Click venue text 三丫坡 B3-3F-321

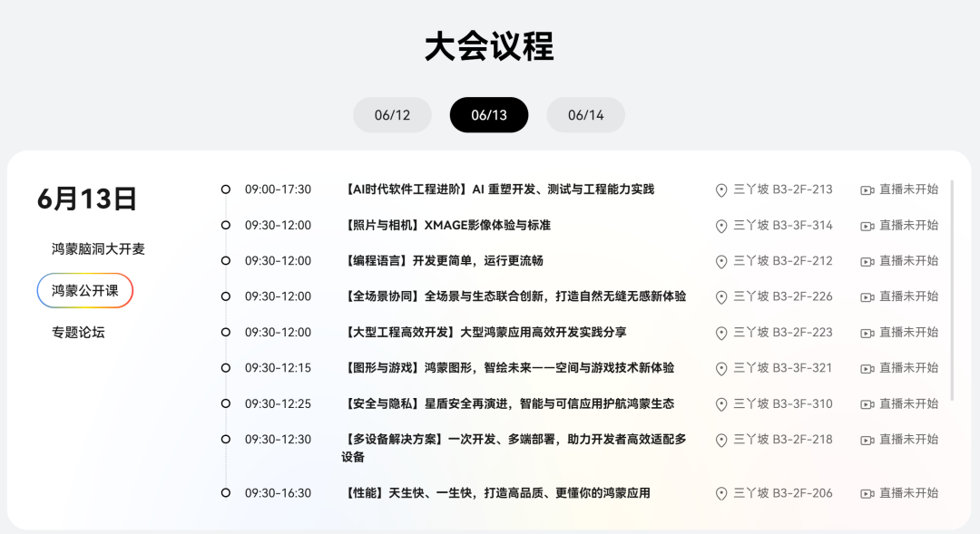[x=782, y=368]
